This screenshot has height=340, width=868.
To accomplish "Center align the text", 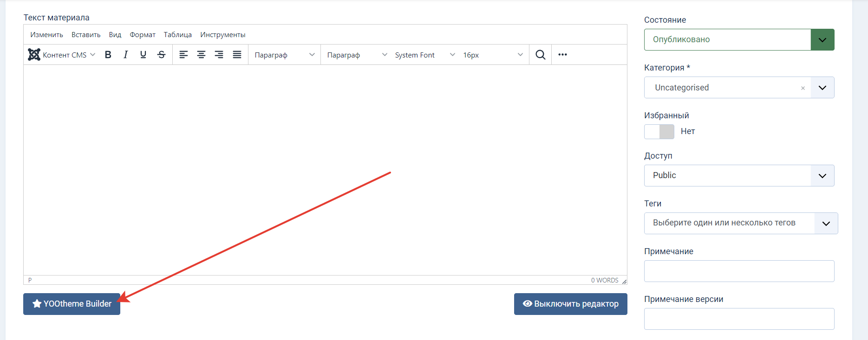I will point(201,55).
